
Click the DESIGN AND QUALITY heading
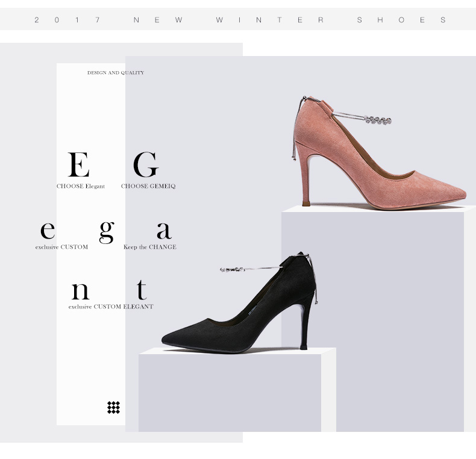pos(116,73)
